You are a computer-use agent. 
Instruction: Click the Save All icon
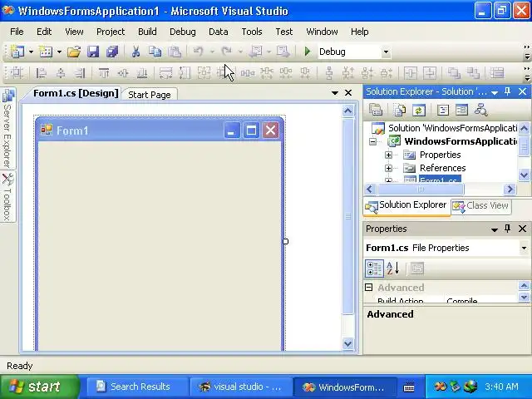(x=112, y=52)
